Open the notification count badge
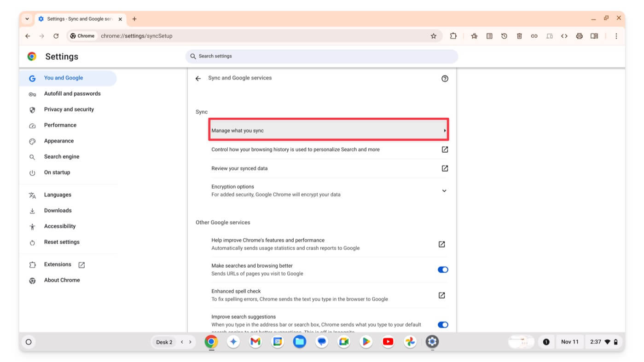Viewport: 644px width, 362px height. (546, 342)
